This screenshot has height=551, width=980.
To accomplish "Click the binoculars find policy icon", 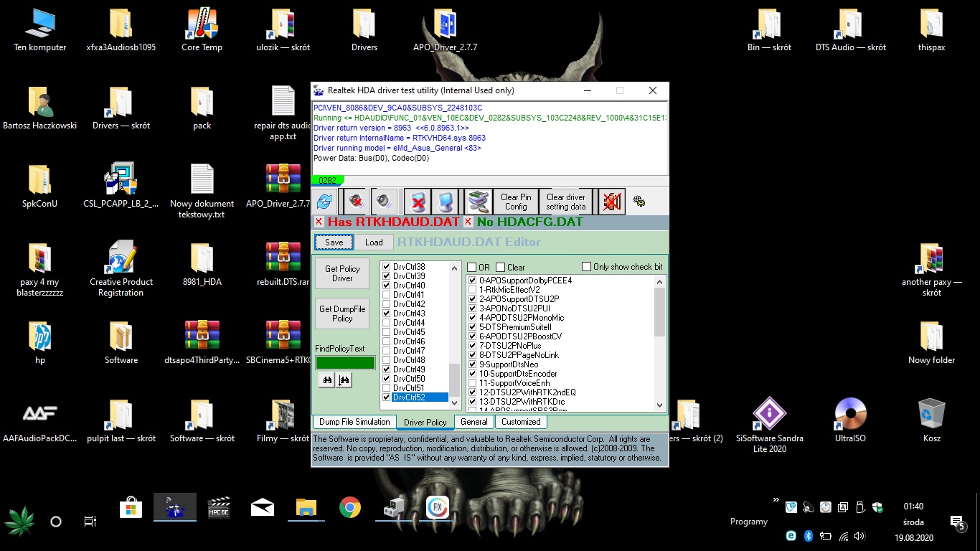I will (327, 380).
